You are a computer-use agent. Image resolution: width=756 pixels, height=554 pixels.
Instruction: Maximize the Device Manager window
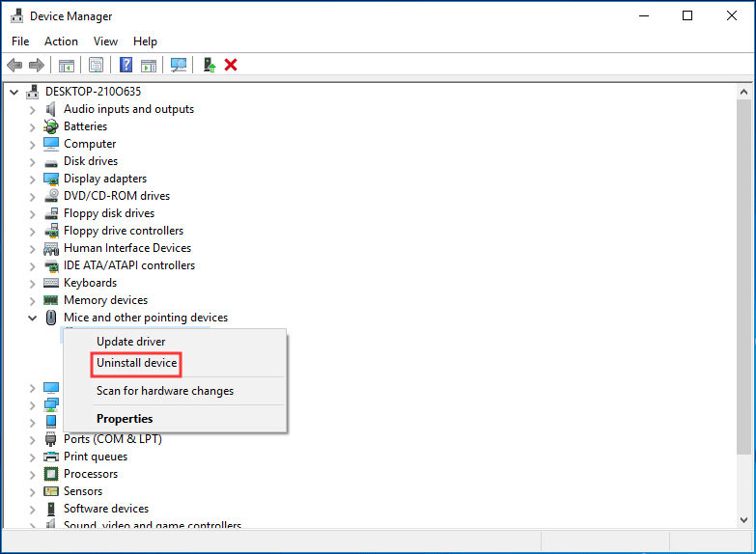[687, 15]
